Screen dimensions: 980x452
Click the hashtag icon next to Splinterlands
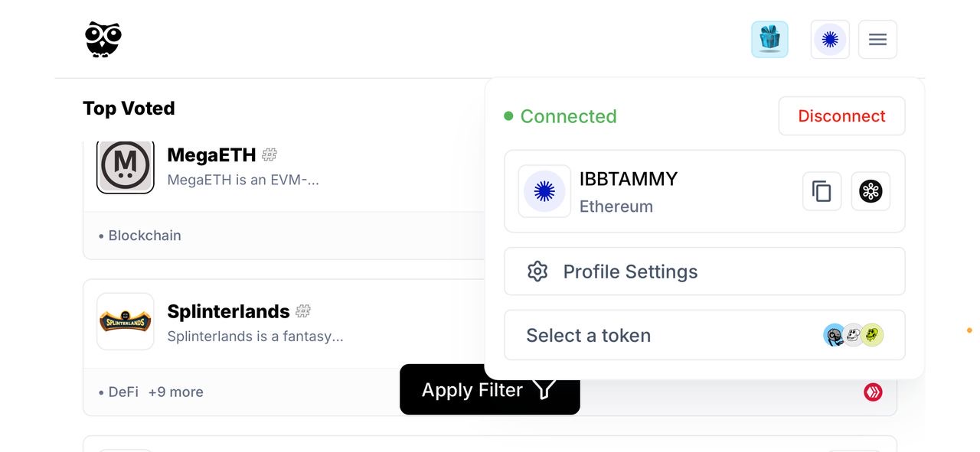(x=303, y=311)
